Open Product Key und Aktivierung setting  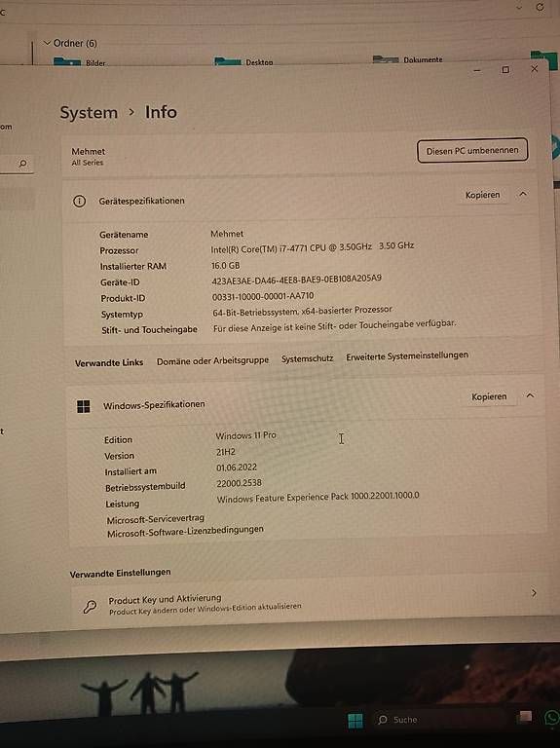[305, 604]
